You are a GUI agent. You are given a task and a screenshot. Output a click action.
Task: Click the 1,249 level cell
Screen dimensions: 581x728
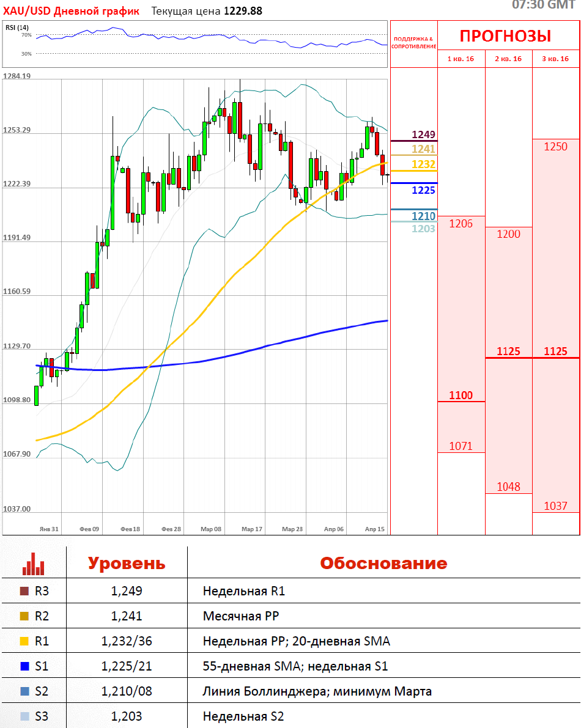[x=127, y=591]
